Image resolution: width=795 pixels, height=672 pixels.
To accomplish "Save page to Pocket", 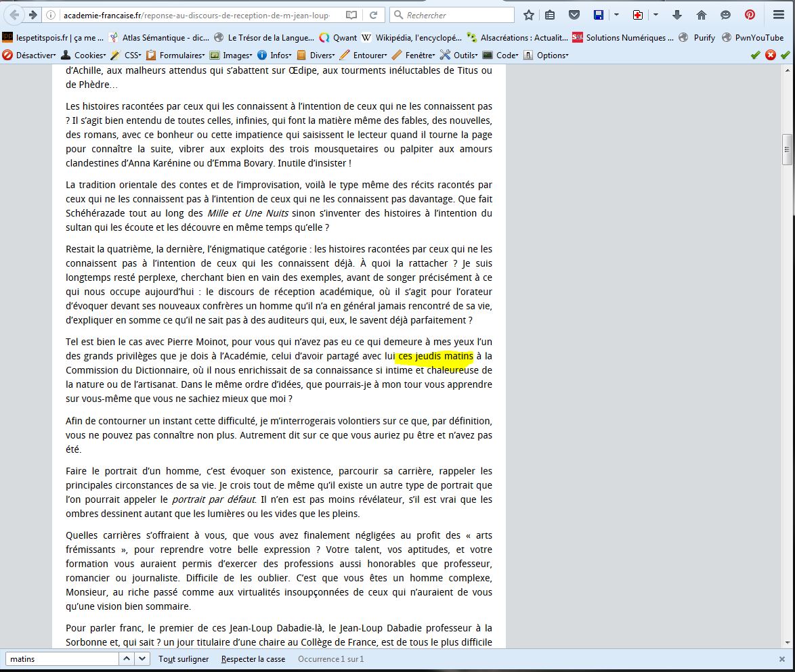I will 574,15.
